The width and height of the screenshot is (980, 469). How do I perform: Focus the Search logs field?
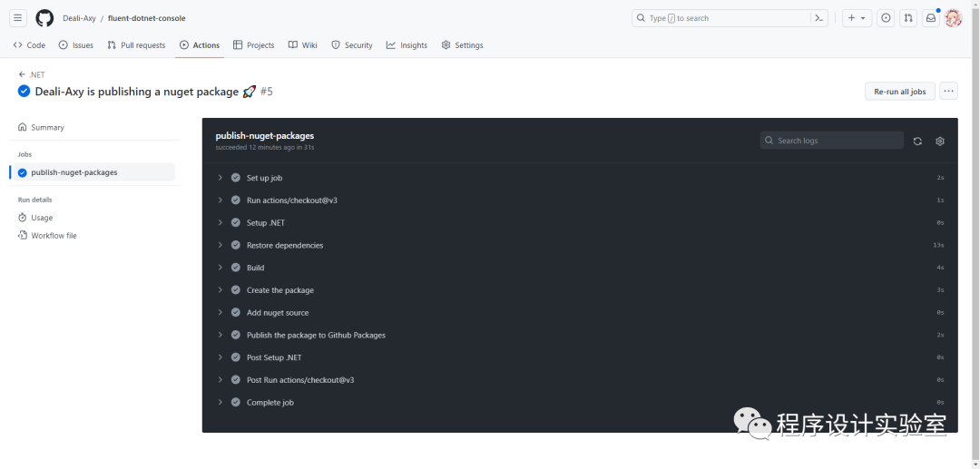click(832, 141)
